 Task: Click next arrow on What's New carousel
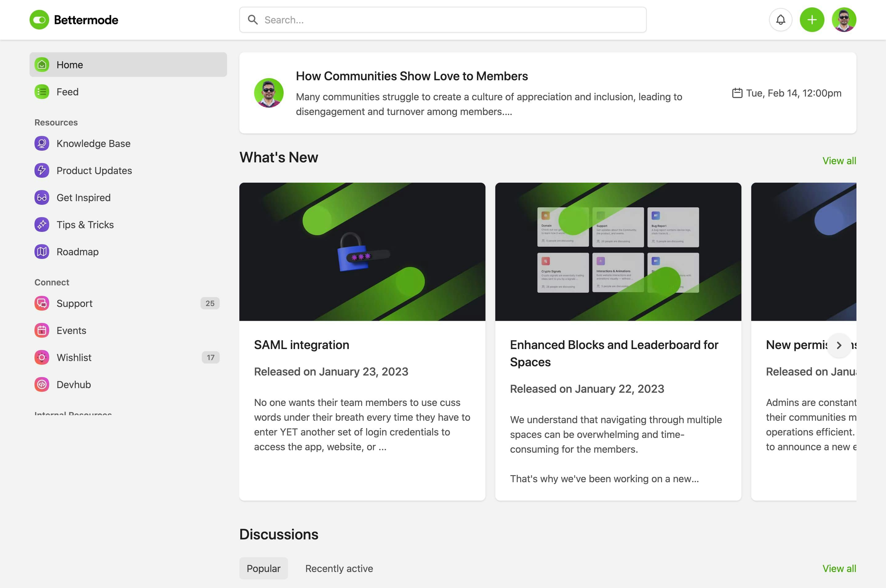(x=839, y=345)
